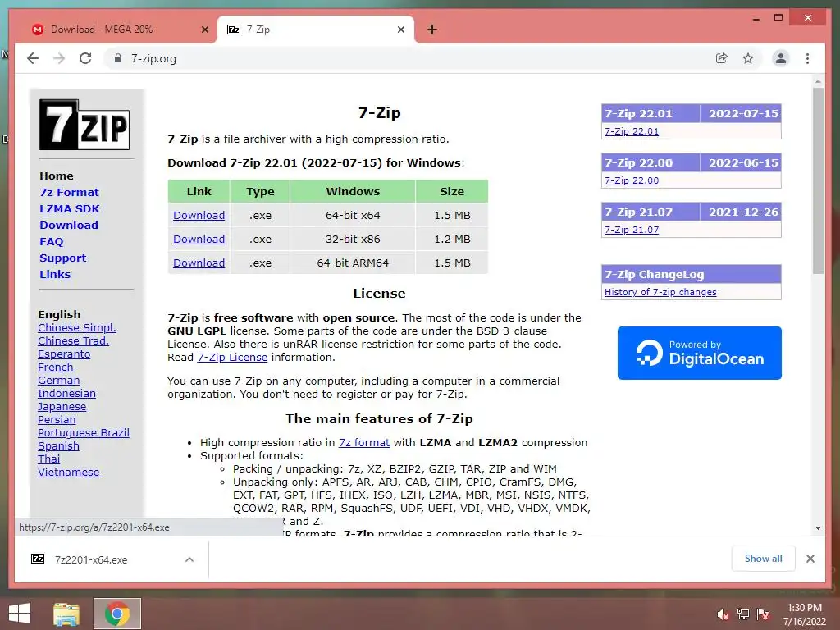Switch language to Thai
The width and height of the screenshot is (840, 630).
coord(48,459)
